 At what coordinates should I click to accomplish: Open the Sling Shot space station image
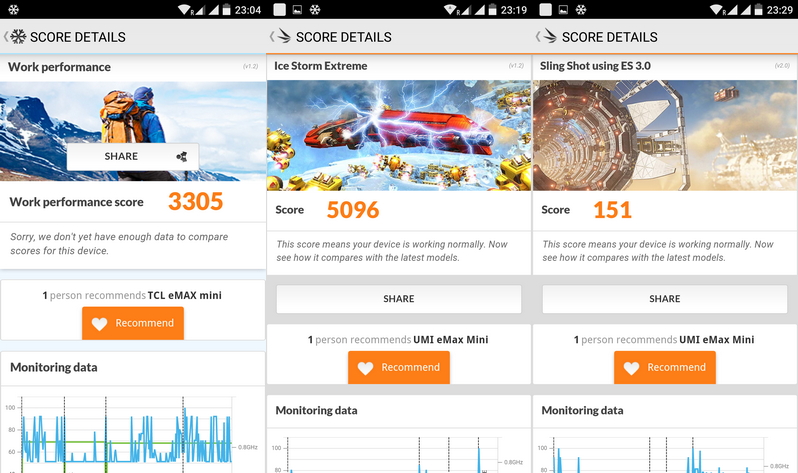665,135
